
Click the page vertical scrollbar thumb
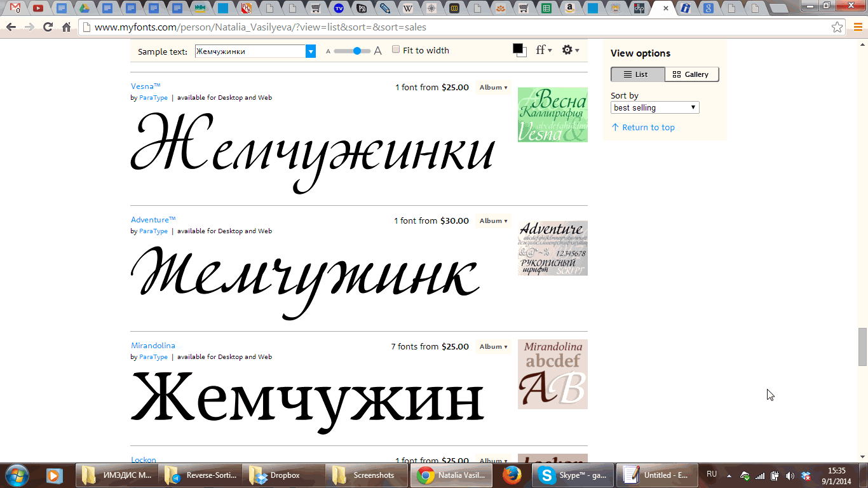(862, 347)
